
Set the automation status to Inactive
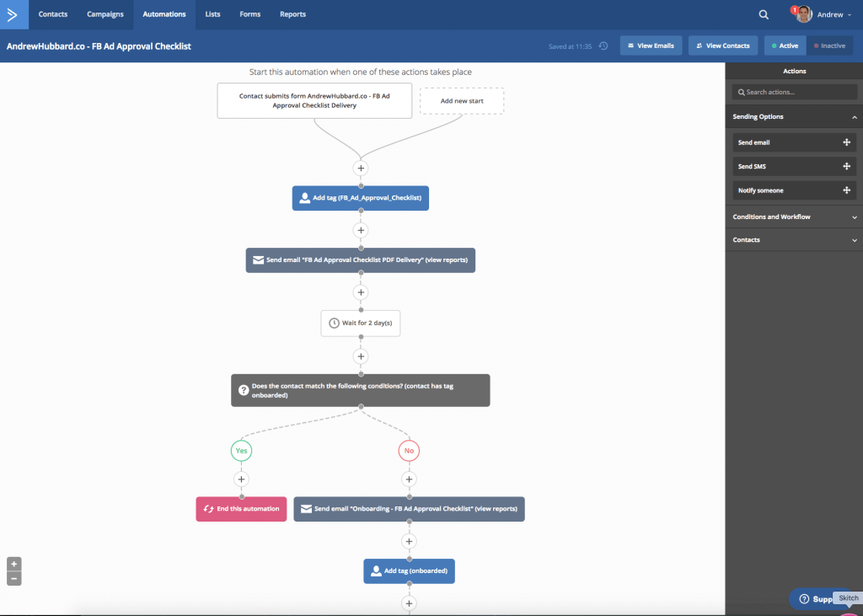pyautogui.click(x=829, y=46)
